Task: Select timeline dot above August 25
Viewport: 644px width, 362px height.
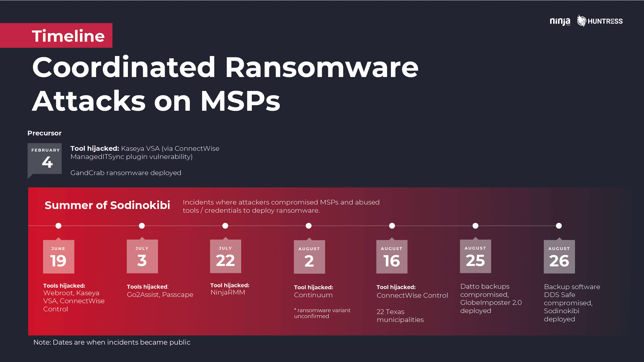Action: pyautogui.click(x=475, y=226)
